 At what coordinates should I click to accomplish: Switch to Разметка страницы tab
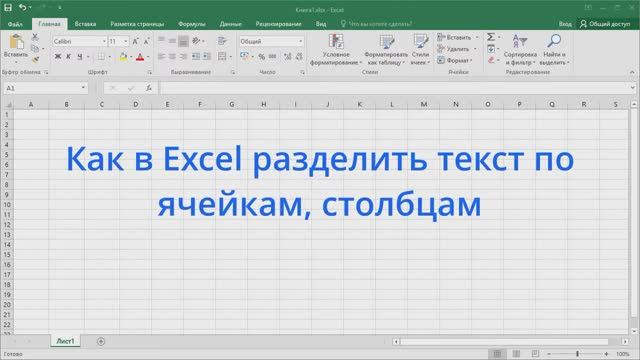(137, 24)
